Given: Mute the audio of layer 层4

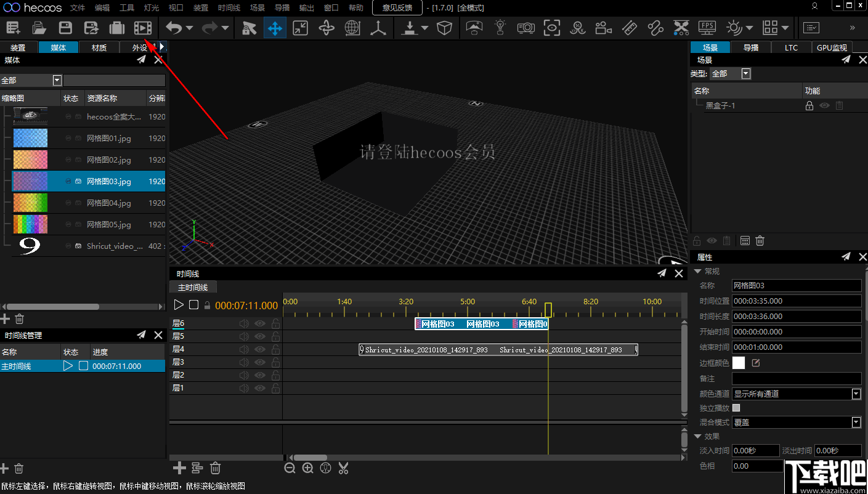Looking at the screenshot, I should click(244, 349).
